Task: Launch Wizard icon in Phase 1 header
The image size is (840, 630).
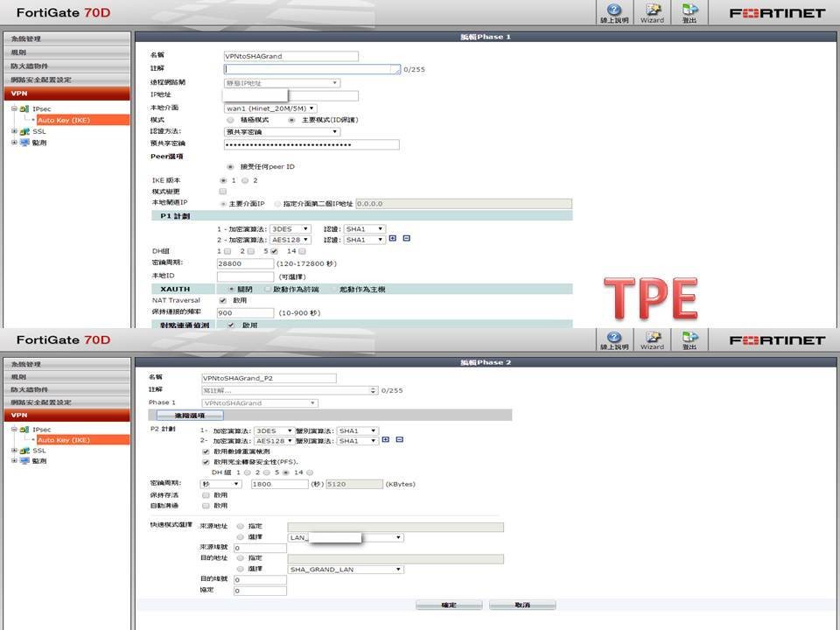Action: (652, 10)
